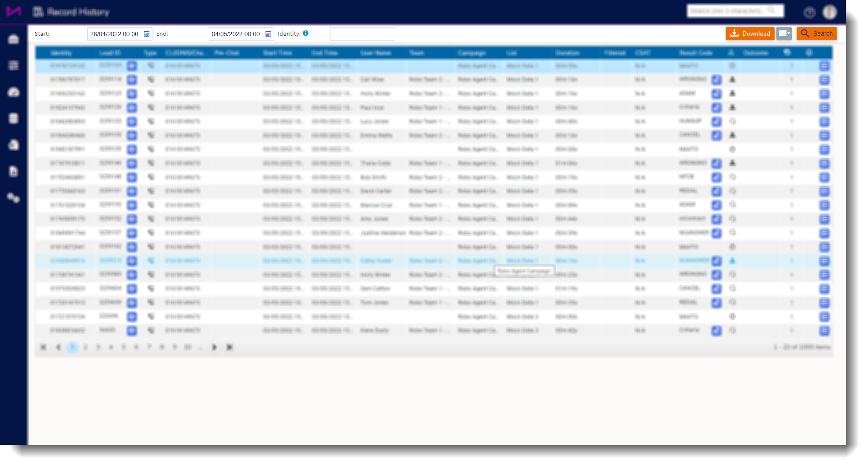Screen dimensions: 868x467
Task: Click the Identity info icon
Action: [306, 34]
